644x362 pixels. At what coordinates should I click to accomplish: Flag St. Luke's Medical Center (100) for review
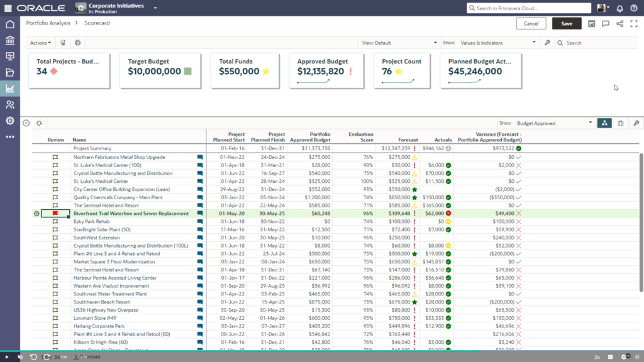(55, 165)
